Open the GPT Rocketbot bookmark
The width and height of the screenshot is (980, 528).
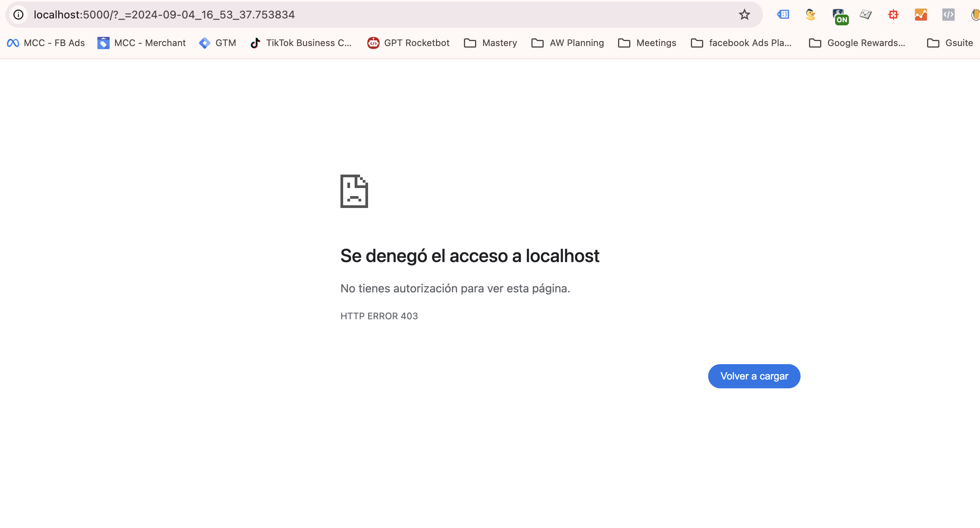click(409, 43)
